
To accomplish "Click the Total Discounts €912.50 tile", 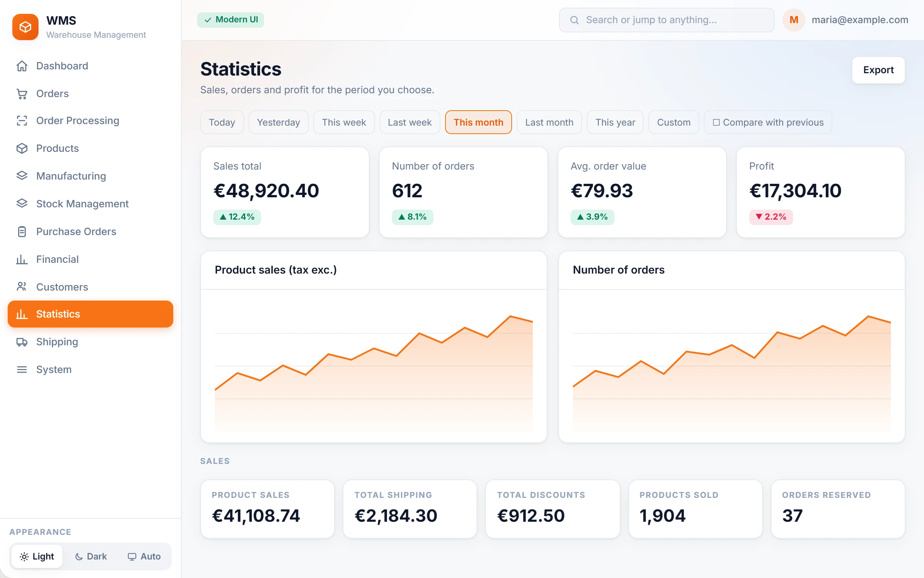I will 553,509.
